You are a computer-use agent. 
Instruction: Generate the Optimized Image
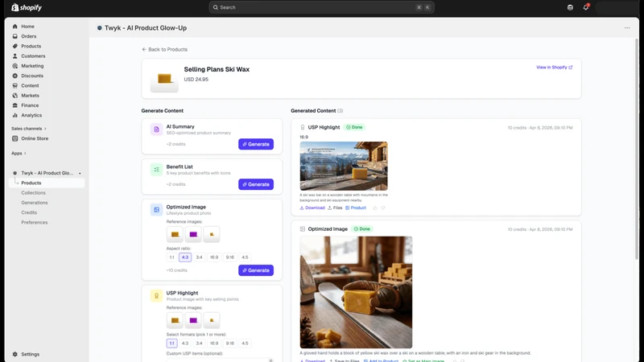(256, 270)
